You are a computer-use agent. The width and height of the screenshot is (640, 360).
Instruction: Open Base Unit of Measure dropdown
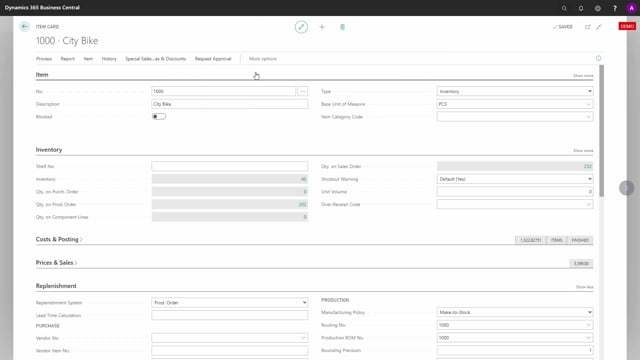click(x=588, y=104)
